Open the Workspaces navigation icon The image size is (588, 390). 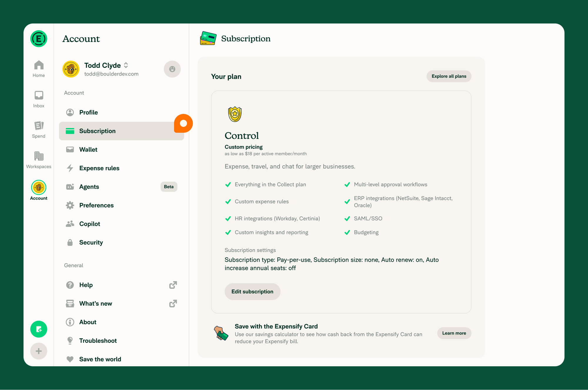tap(39, 160)
